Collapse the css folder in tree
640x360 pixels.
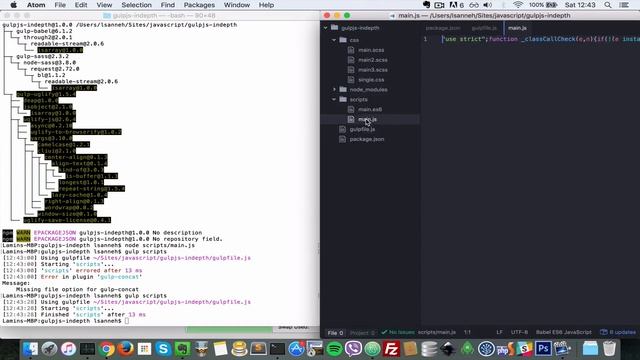[334, 40]
